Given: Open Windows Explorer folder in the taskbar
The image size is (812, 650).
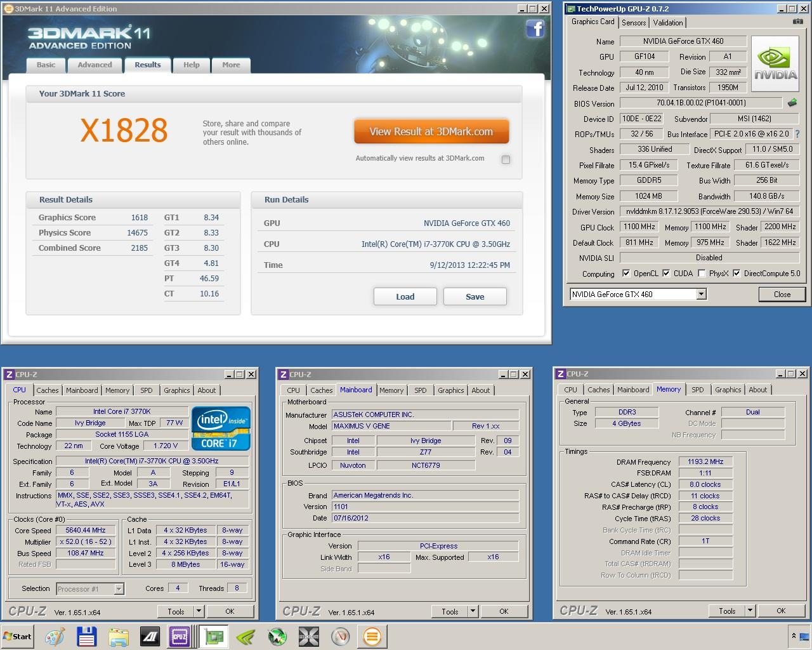Looking at the screenshot, I should (x=118, y=637).
